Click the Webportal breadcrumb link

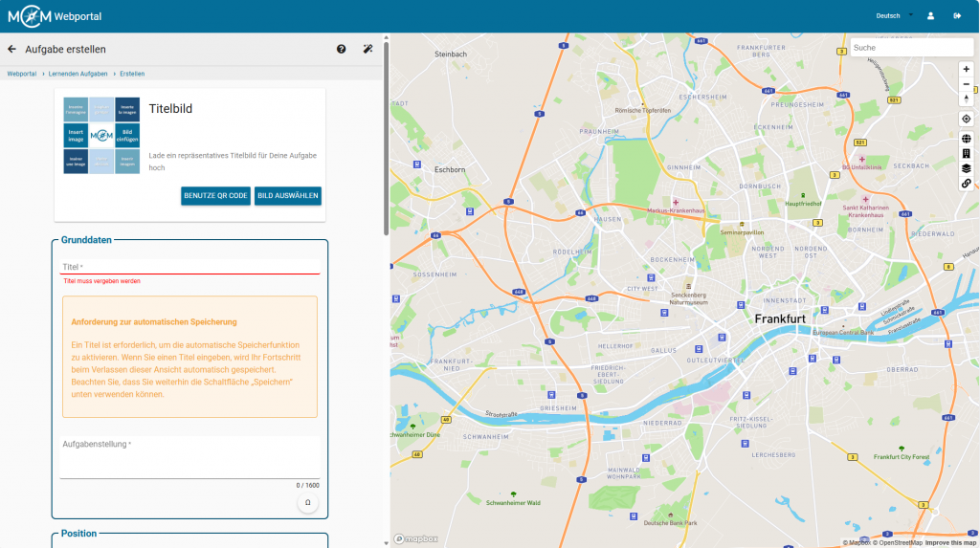21,74
